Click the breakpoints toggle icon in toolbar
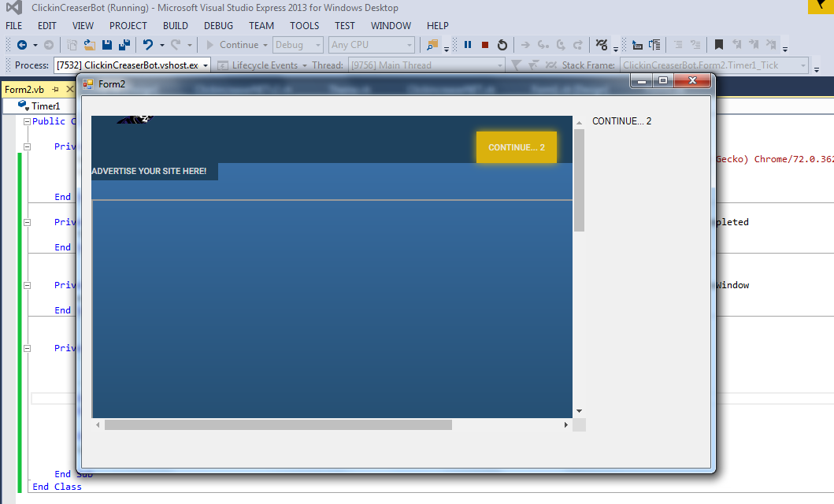This screenshot has width=834, height=504. click(x=602, y=45)
